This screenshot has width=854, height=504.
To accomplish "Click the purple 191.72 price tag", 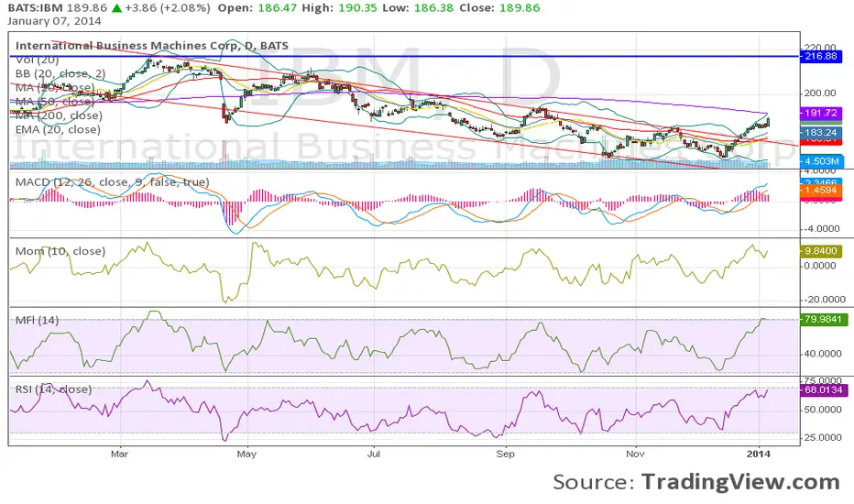I will point(820,113).
